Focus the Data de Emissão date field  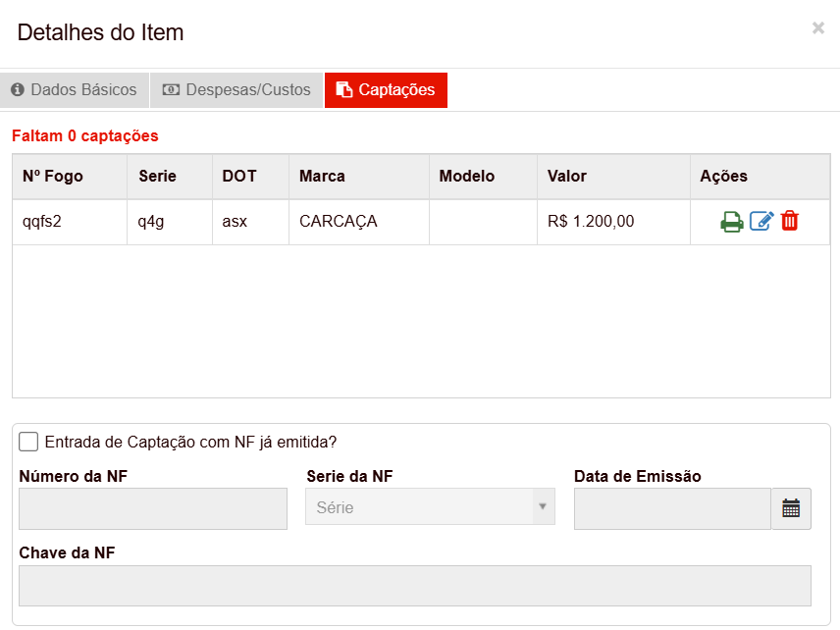click(x=672, y=509)
